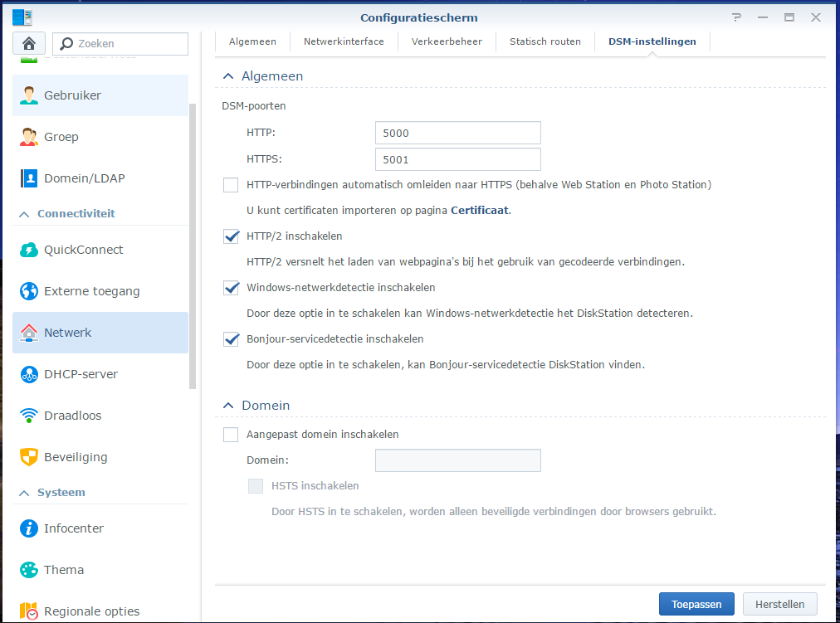Open the Draadloos wifi icon
Image resolution: width=840 pixels, height=623 pixels.
[x=30, y=416]
